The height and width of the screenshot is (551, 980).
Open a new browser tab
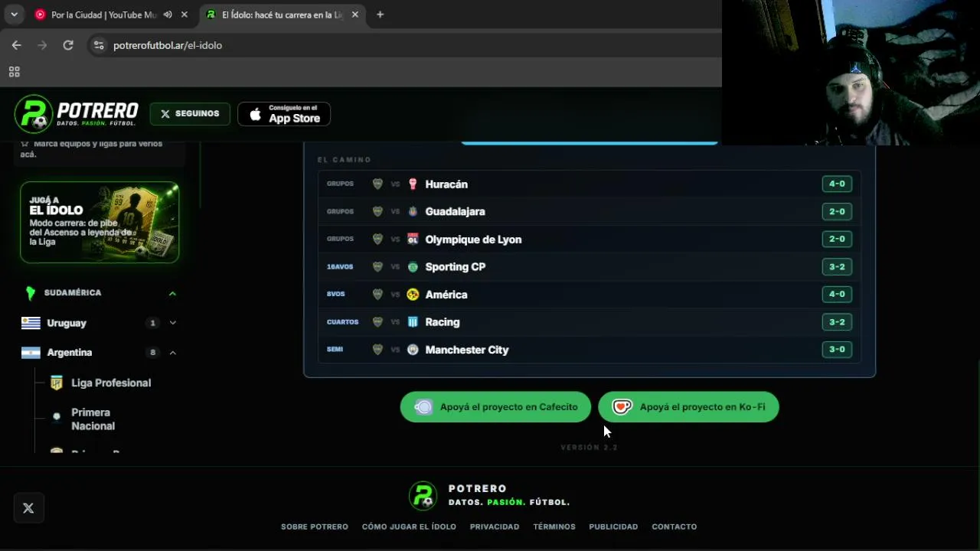380,15
